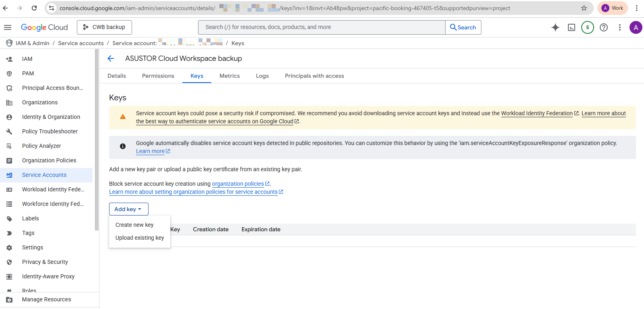Click the IAM sidebar icon
This screenshot has height=309, width=644.
tap(9, 59)
